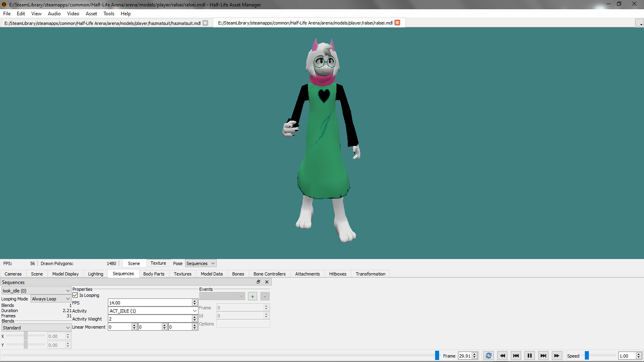
Task: Close the hazmatsuit.mdl tab
Action: pos(205,23)
